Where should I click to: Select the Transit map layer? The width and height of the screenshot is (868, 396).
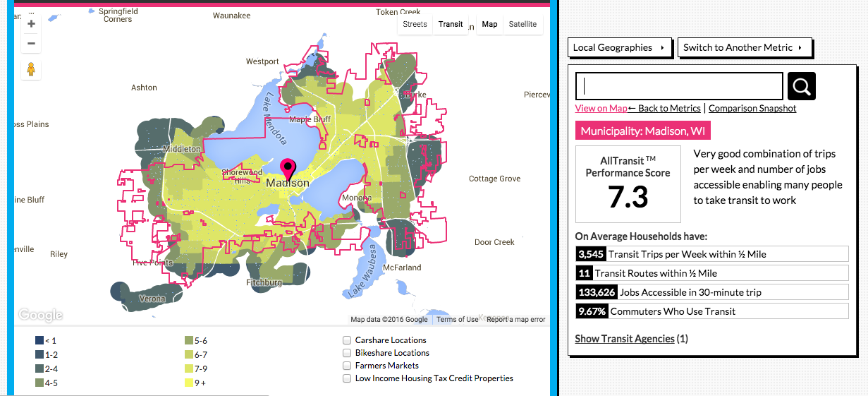[451, 24]
